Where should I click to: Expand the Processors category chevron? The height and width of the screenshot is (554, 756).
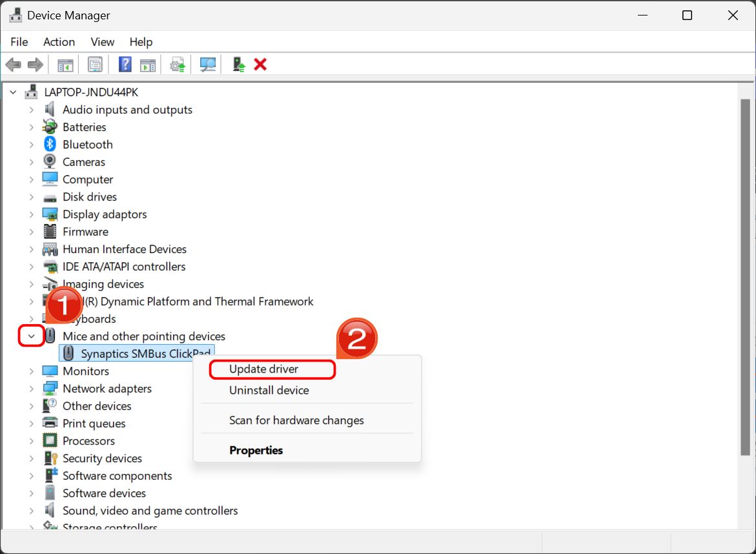tap(32, 441)
